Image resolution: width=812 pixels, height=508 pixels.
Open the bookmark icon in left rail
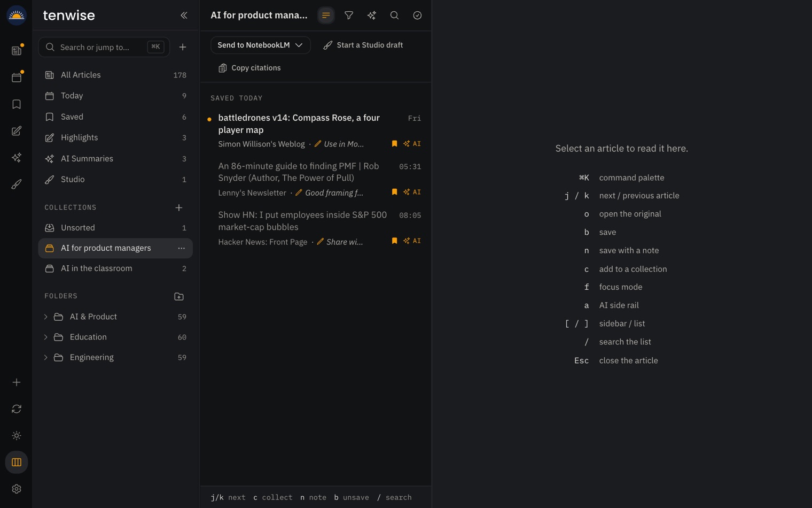(17, 104)
